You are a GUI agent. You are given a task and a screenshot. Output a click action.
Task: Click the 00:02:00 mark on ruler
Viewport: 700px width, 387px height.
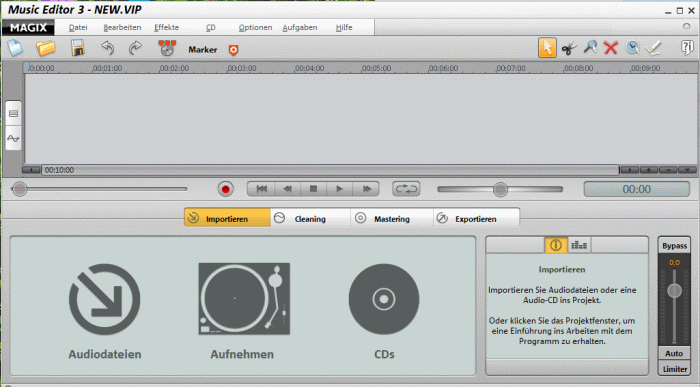174,68
